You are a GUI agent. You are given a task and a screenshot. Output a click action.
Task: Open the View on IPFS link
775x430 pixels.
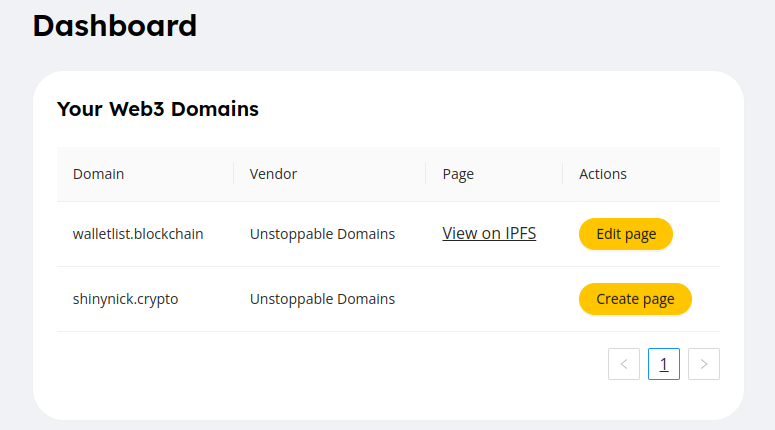click(489, 234)
